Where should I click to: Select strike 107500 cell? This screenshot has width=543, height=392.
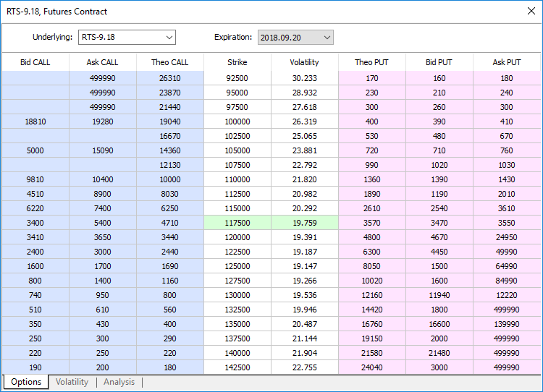[237, 165]
